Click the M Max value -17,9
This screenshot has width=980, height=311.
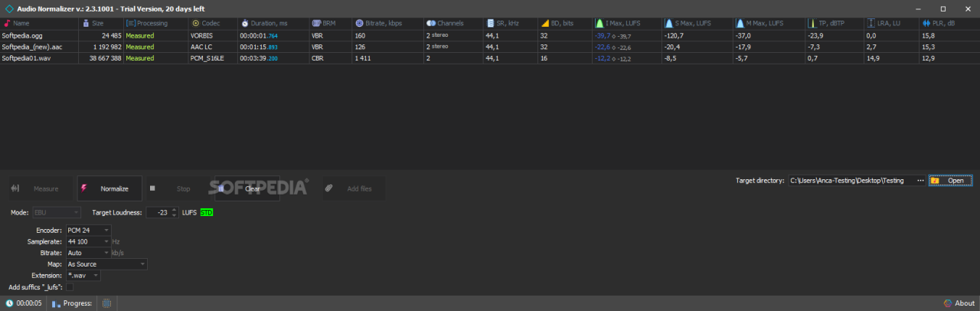click(x=769, y=47)
